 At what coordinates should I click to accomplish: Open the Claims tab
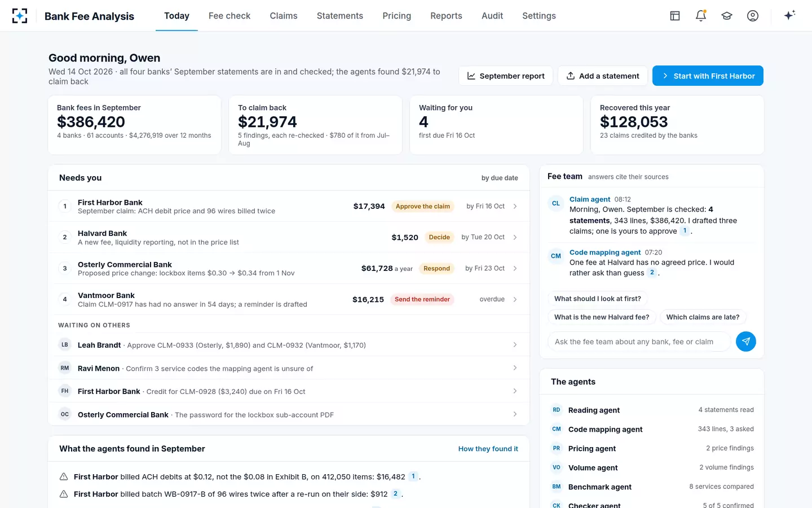tap(284, 16)
